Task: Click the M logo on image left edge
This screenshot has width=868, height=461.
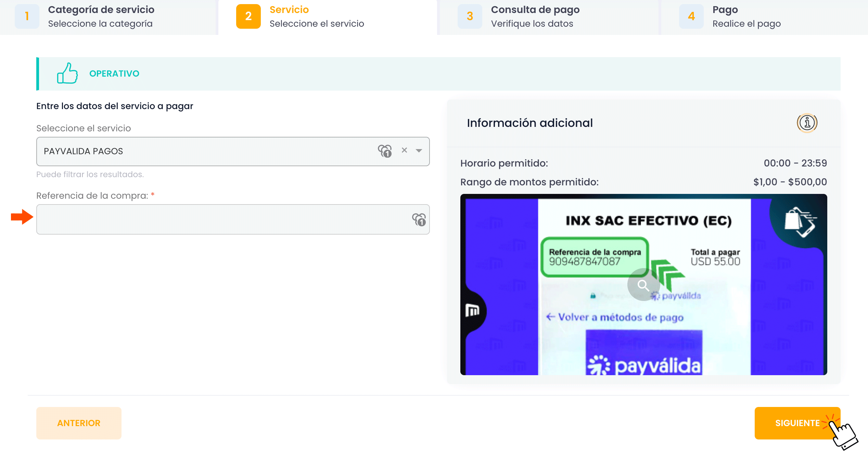Action: tap(472, 311)
